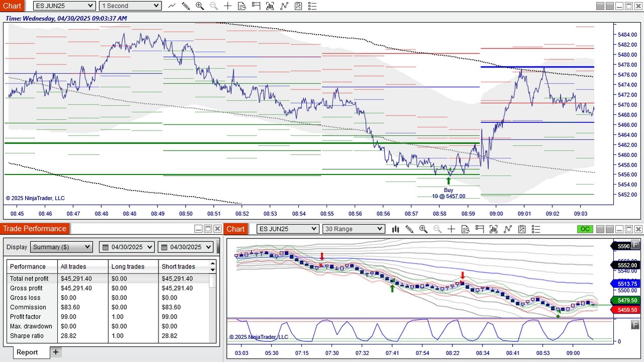Click the Long trades column header
644x362 pixels.
(x=133, y=266)
